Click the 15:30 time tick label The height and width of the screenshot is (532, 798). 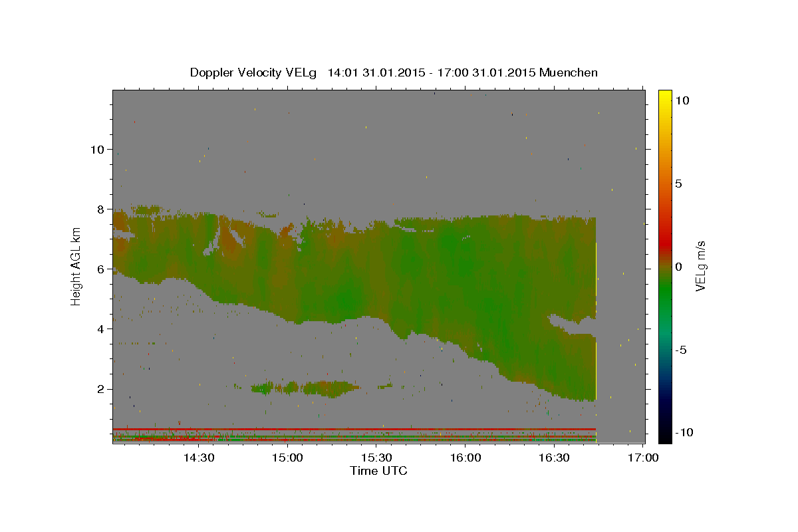pyautogui.click(x=376, y=458)
